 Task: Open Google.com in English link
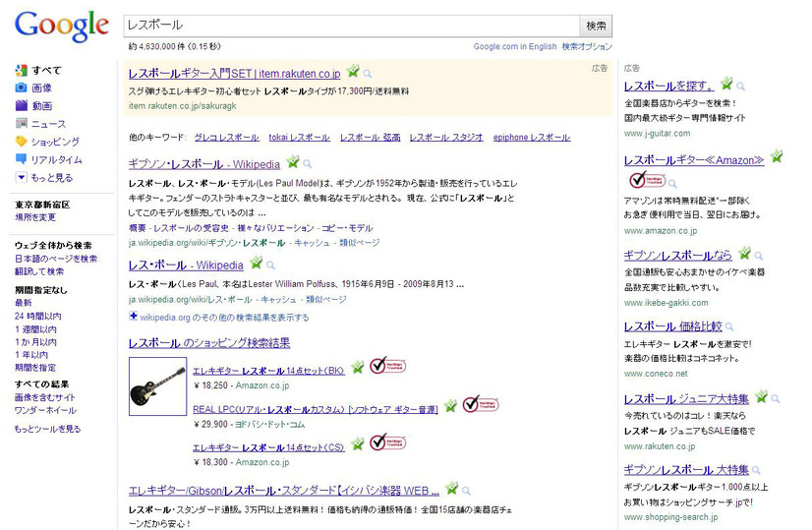(x=515, y=46)
